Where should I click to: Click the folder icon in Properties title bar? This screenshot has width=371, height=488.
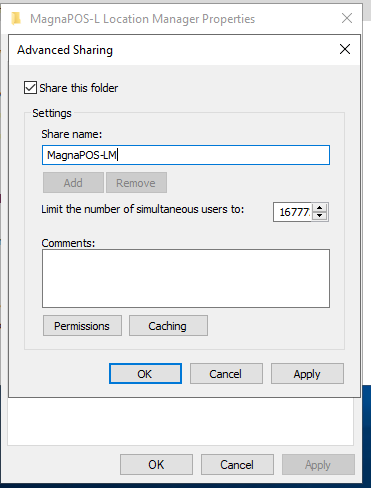(x=16, y=19)
